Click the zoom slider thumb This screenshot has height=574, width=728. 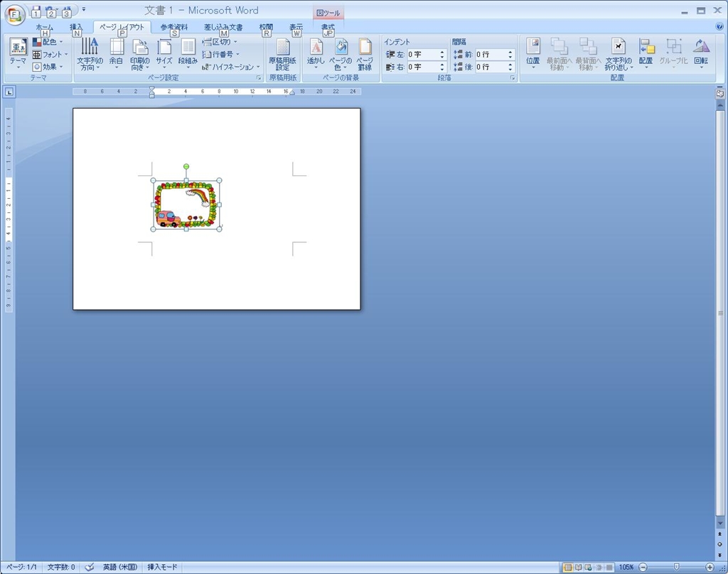point(677,567)
